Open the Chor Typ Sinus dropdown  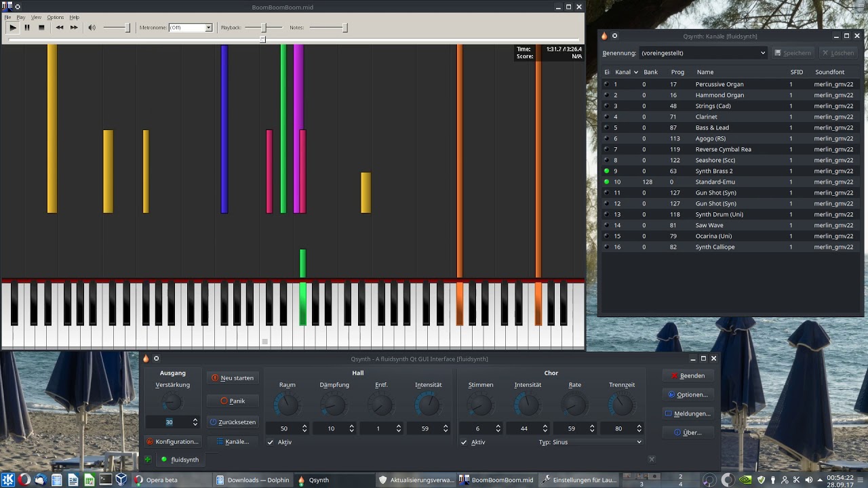tap(597, 442)
